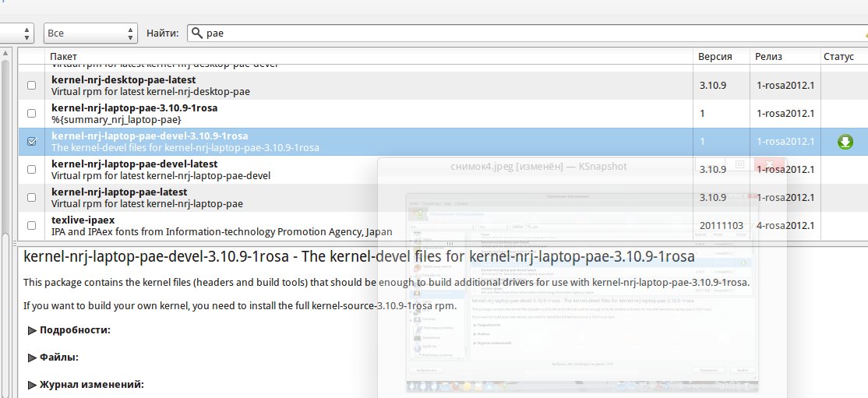The image size is (868, 398).
Task: Select the "kernel-nrj-desktop-pae-latest" package name
Action: click(123, 79)
